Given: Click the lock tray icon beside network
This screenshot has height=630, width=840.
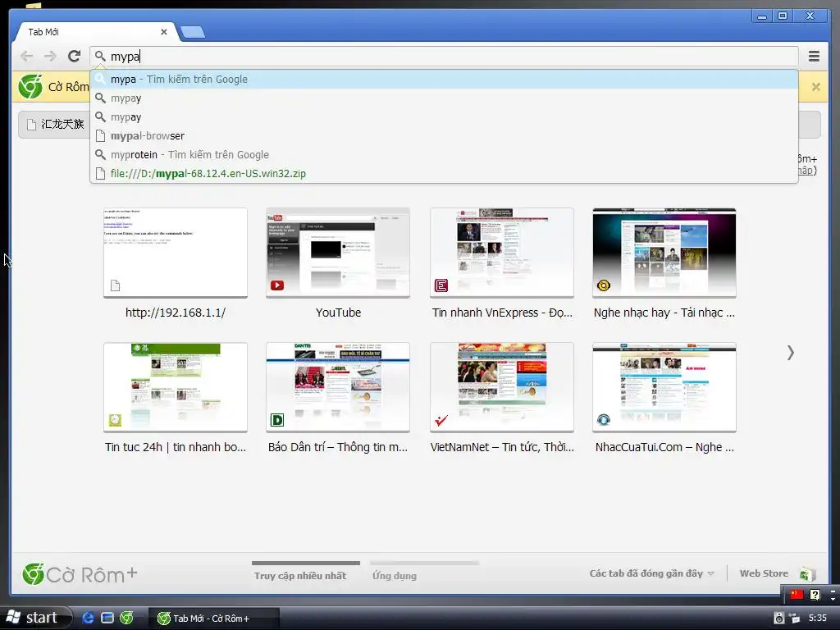Looking at the screenshot, I should (779, 619).
